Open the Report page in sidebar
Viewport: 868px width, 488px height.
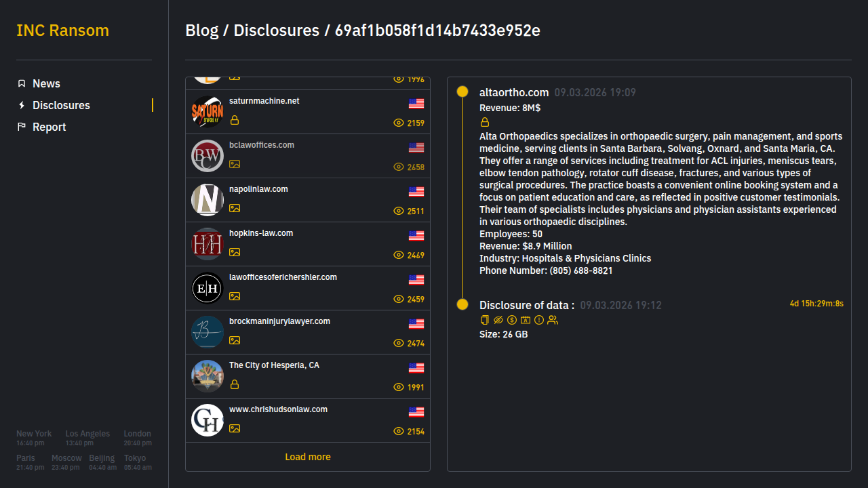tap(49, 127)
